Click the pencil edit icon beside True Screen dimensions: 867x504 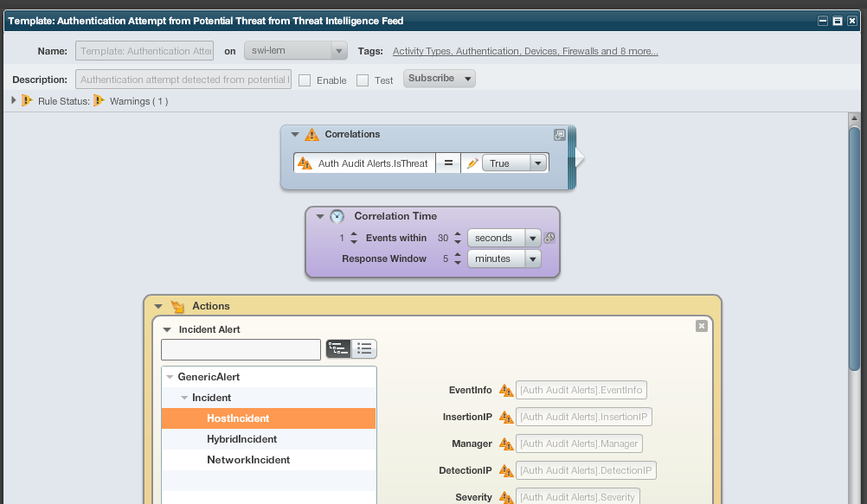[x=472, y=163]
